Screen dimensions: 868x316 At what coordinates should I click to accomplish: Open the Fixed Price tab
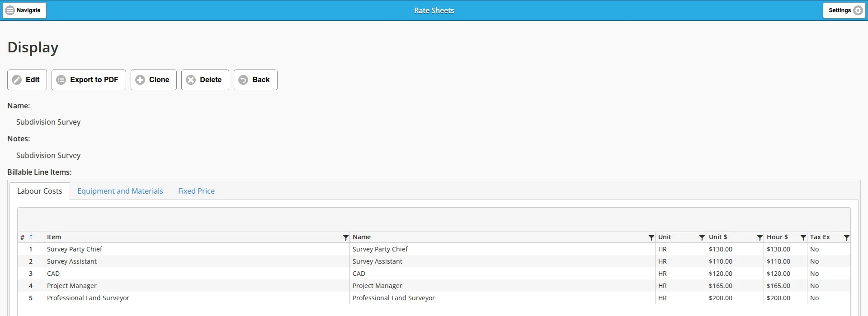pos(196,191)
